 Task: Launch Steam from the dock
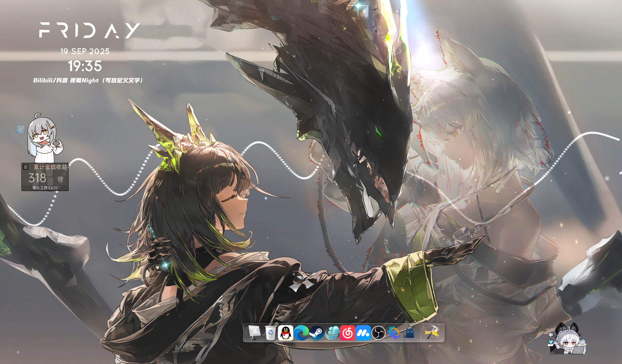(317, 333)
